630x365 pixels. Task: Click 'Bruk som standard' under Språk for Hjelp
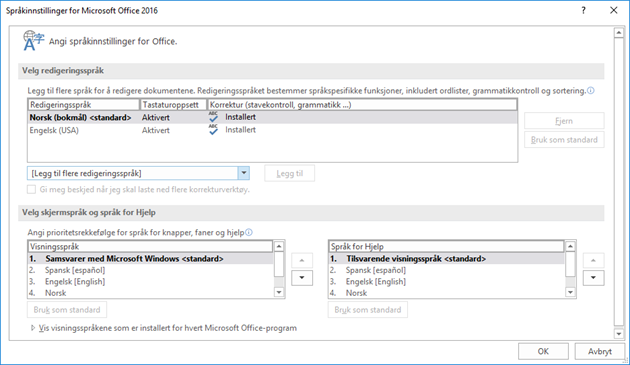(x=368, y=310)
